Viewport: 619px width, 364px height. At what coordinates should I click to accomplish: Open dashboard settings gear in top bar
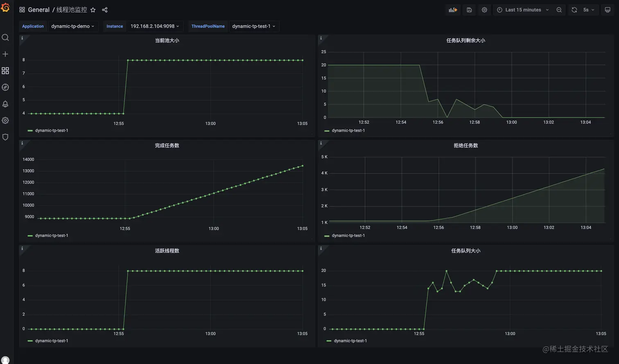(484, 10)
